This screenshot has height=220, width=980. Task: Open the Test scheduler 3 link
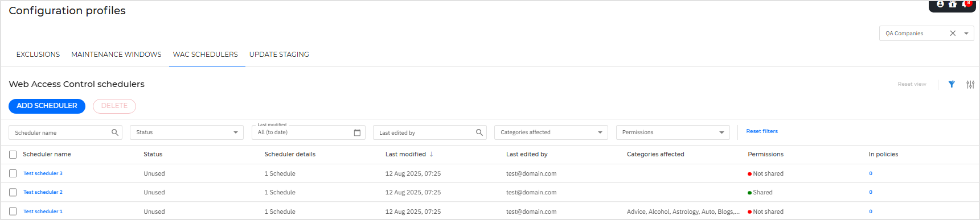pyautogui.click(x=43, y=173)
